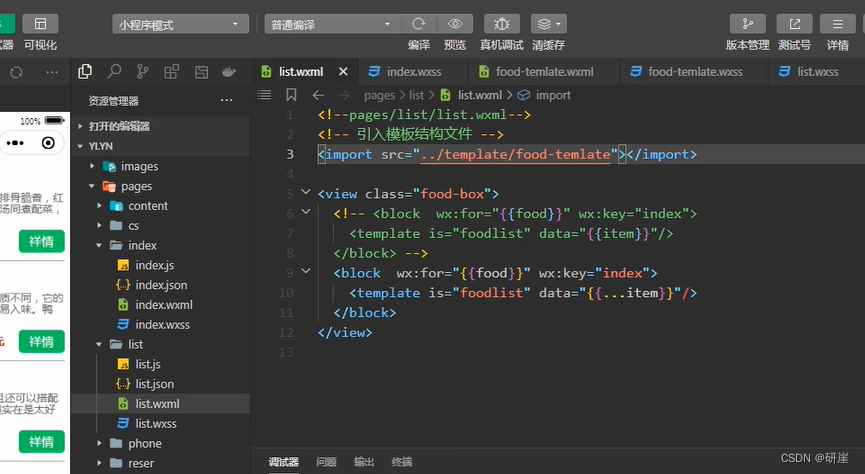The height and width of the screenshot is (474, 865).
Task: Switch to food-temlate.wxss tab
Action: tap(695, 72)
